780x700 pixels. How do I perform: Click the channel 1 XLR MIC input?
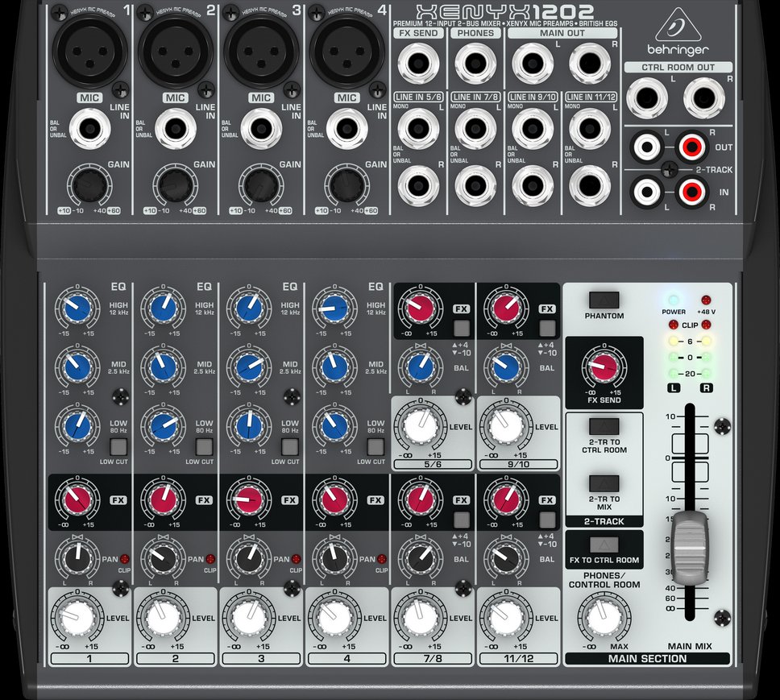tap(90, 52)
